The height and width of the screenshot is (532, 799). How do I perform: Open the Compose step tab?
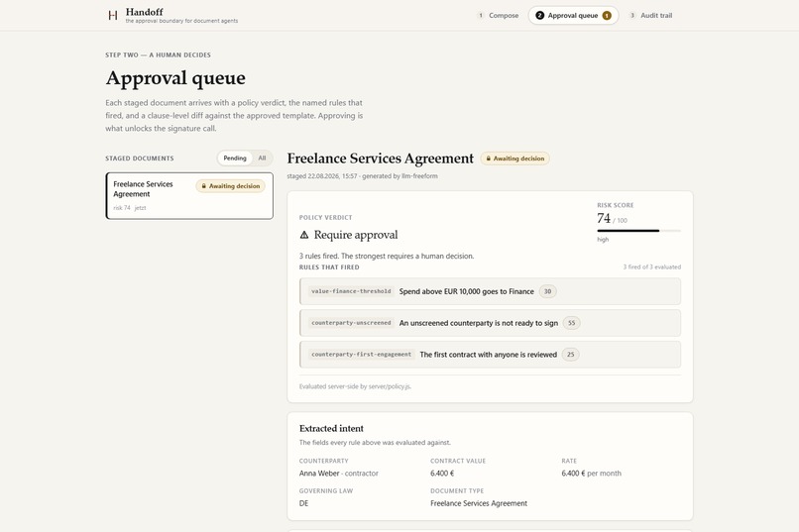498,15
